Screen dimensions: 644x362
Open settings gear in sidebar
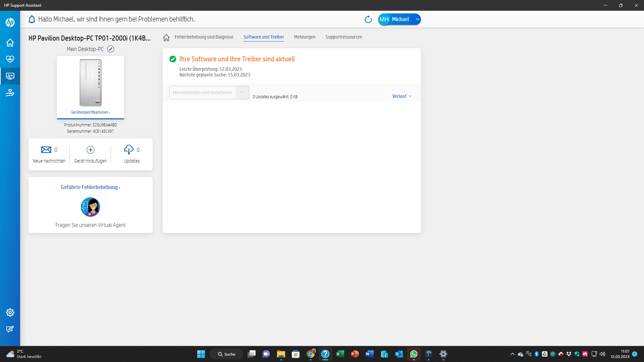(10, 312)
